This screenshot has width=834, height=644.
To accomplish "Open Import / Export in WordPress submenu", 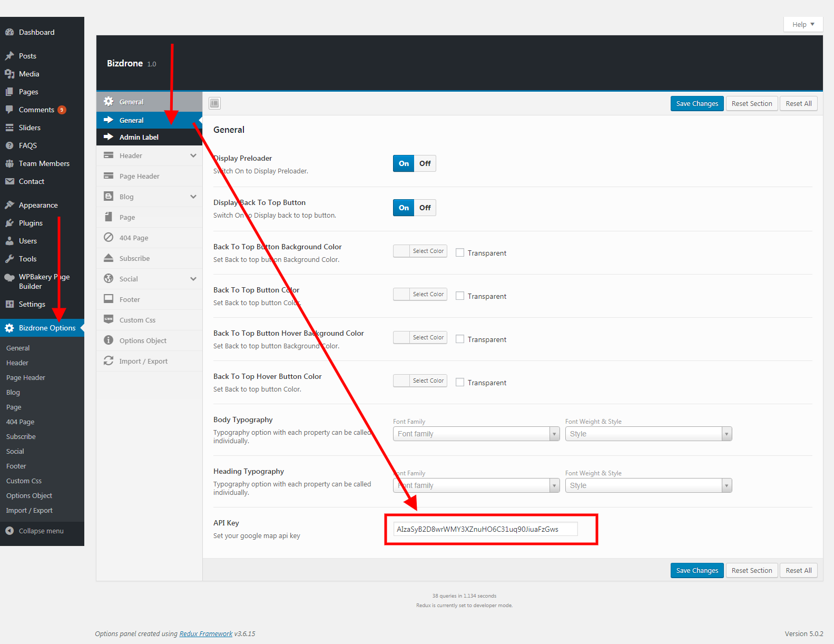I will (30, 510).
